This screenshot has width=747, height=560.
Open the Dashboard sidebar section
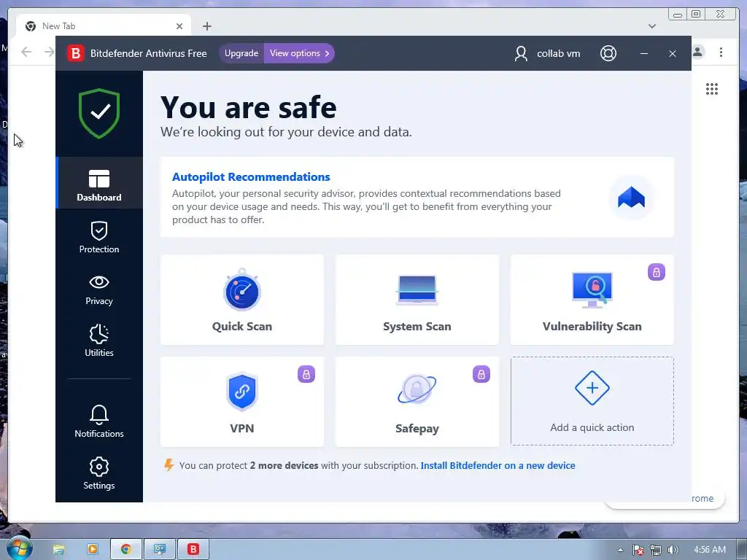pos(99,183)
